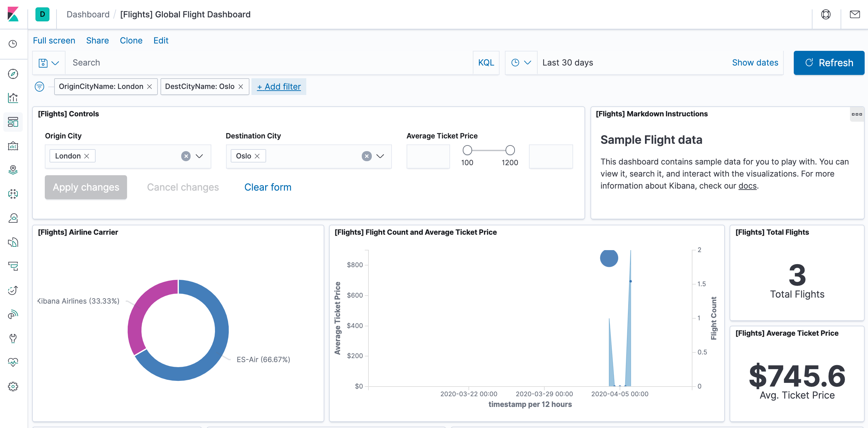Expand the Destination City dropdown arrow

pos(380,156)
